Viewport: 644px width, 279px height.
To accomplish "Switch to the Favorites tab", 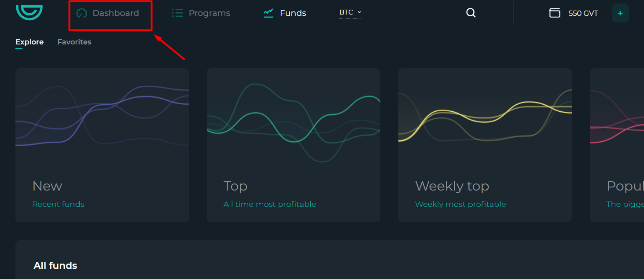I will 74,42.
